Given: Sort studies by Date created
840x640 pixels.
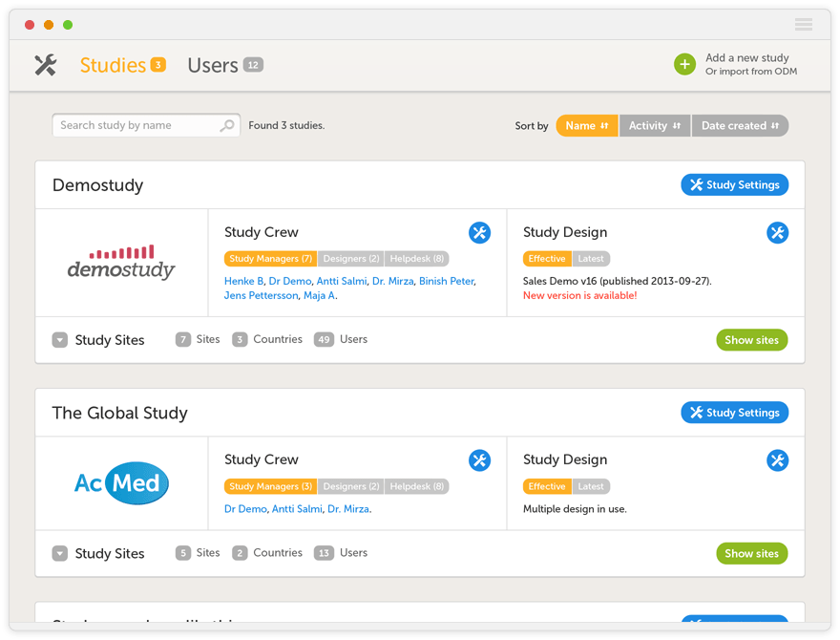Looking at the screenshot, I should 740,125.
